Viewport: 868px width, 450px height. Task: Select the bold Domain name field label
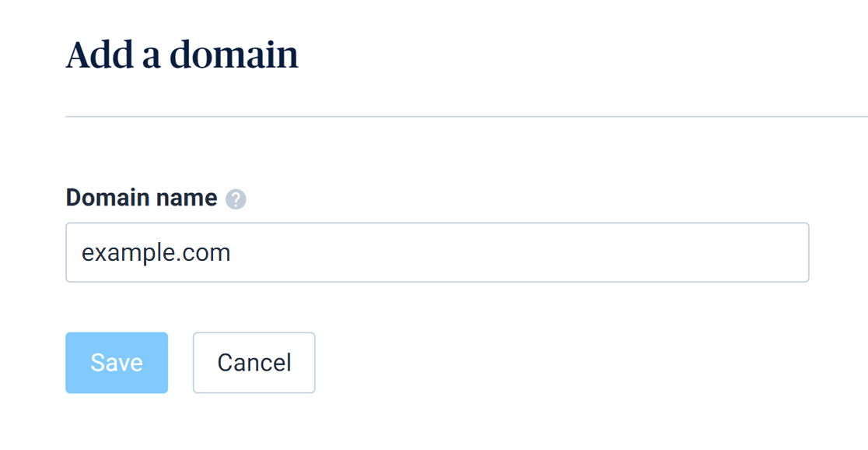pos(142,198)
